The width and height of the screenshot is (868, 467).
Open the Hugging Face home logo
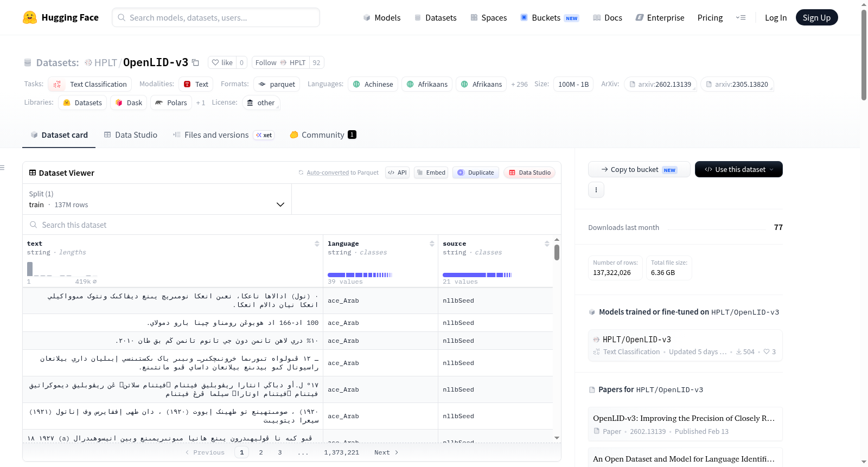(61, 17)
